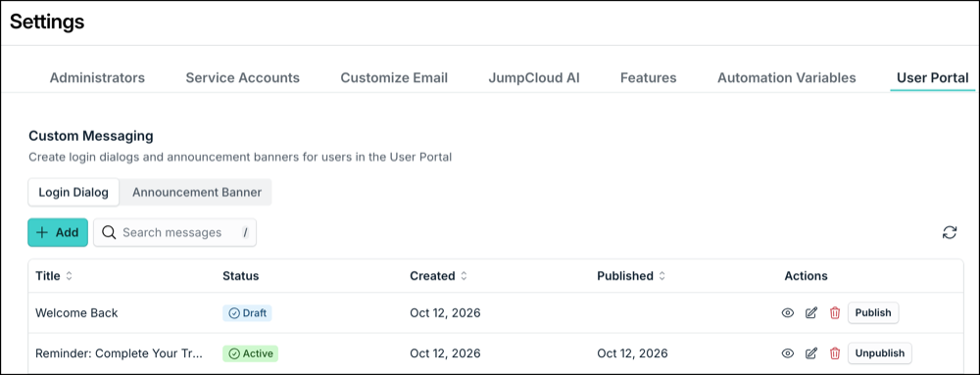Image resolution: width=980 pixels, height=375 pixels.
Task: Edit the Welcome Back message pencil icon
Action: coord(811,313)
